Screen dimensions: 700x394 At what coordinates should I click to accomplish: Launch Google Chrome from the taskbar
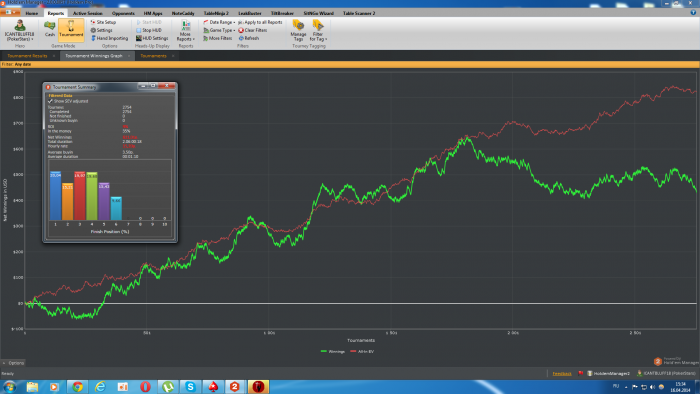point(78,387)
